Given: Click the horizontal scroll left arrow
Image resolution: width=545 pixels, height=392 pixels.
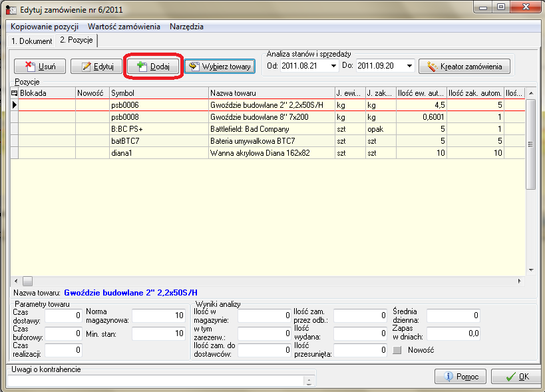Looking at the screenshot, I should click(16, 281).
